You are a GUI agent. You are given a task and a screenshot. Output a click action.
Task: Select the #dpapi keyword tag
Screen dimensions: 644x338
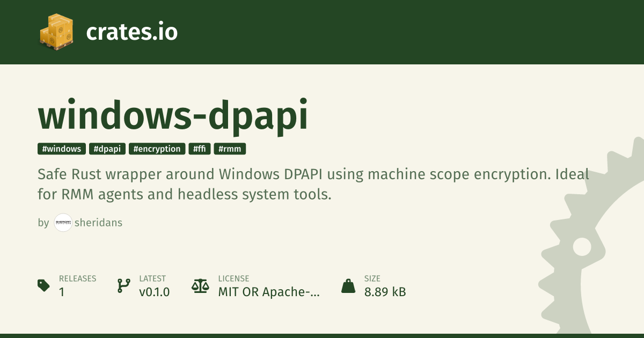107,149
